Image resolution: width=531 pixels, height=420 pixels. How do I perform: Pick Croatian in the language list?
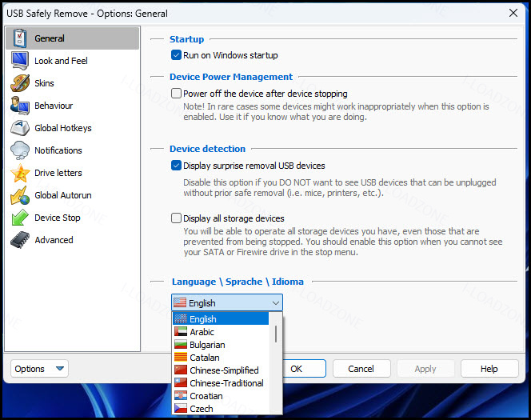pos(222,396)
